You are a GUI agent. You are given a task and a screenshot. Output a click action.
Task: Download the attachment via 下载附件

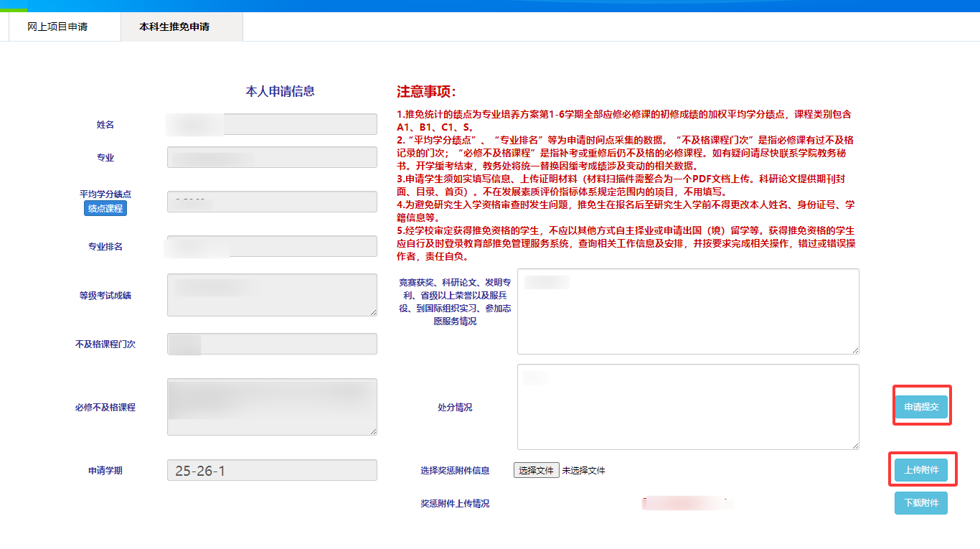(x=921, y=503)
